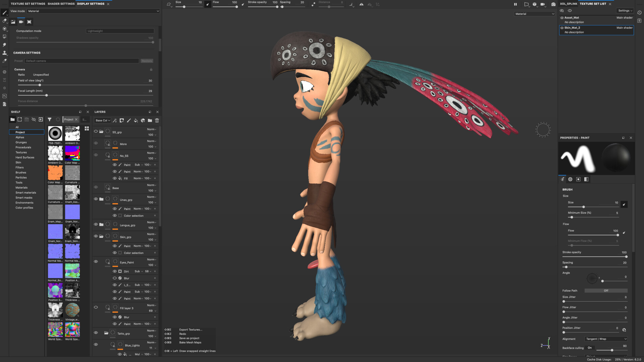
Task: Click the delete layer trash icon
Action: point(157,120)
